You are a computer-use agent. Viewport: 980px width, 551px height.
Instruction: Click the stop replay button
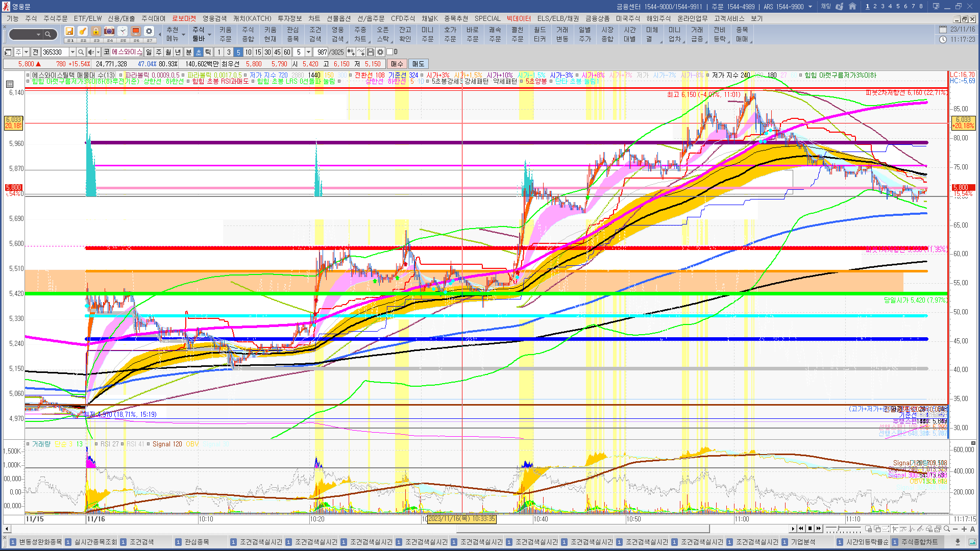click(x=810, y=529)
